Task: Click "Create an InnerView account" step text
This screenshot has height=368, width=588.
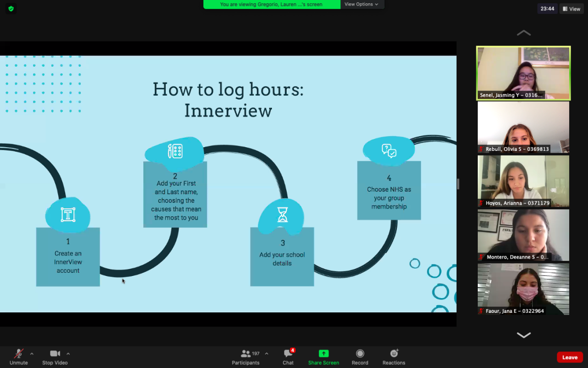Action: 68,262
